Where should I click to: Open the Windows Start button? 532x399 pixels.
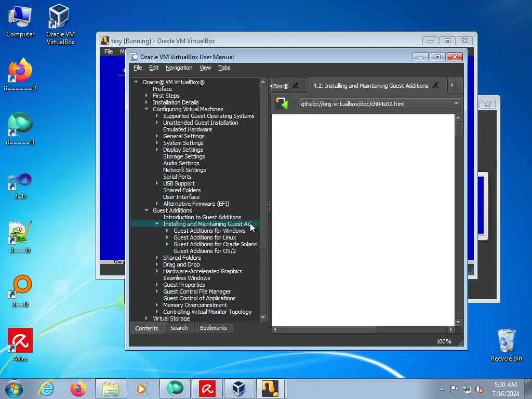pos(14,389)
